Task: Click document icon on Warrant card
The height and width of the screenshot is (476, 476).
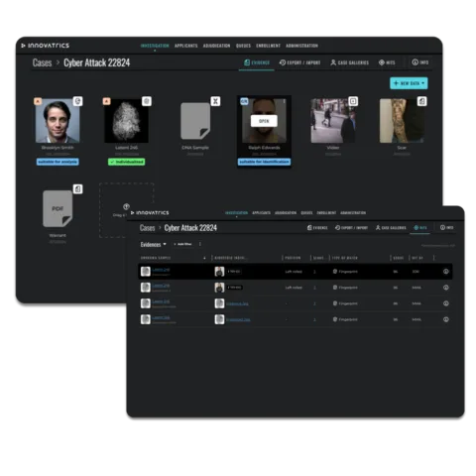Action: [78, 189]
